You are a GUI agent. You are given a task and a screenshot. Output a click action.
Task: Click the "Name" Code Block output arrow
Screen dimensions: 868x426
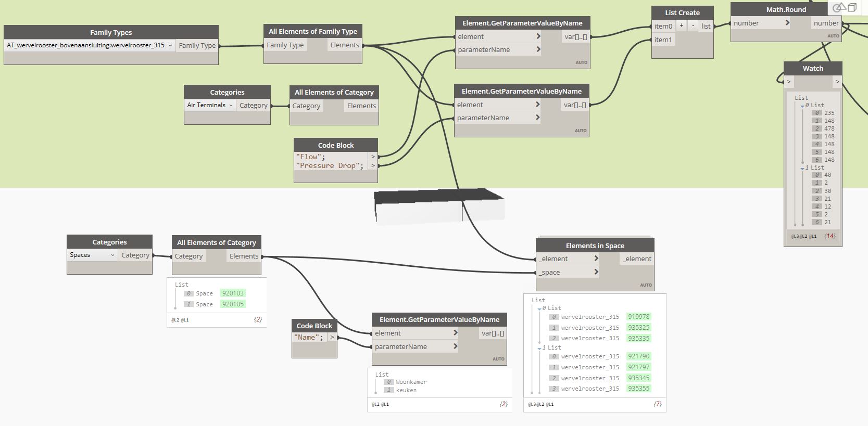(332, 337)
